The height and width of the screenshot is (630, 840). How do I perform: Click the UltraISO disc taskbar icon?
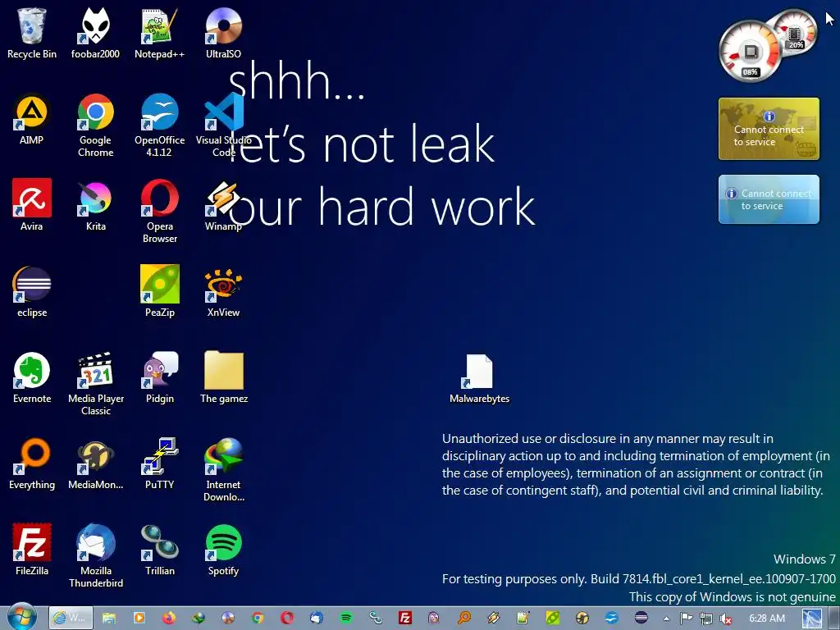coord(228,618)
